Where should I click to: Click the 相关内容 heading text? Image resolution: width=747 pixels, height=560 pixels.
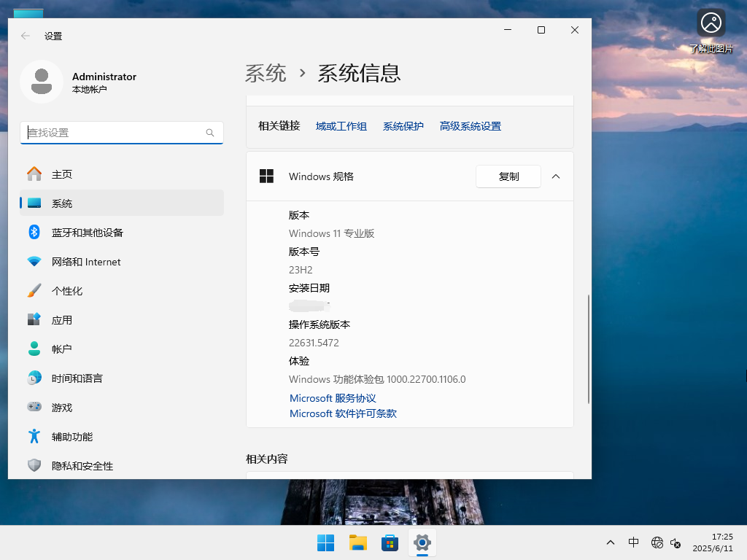pos(267,459)
